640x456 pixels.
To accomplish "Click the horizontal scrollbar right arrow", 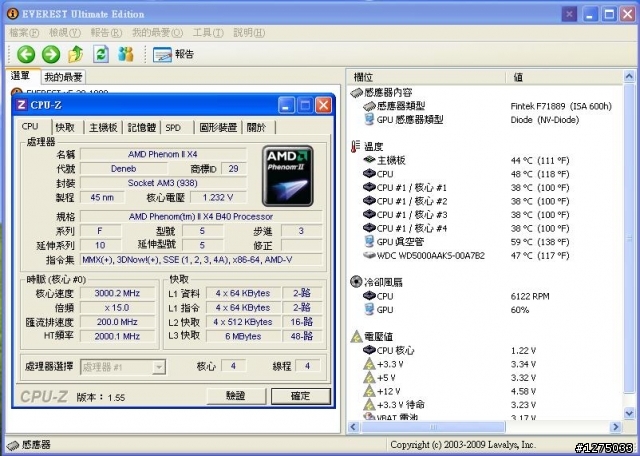I will click(x=616, y=427).
